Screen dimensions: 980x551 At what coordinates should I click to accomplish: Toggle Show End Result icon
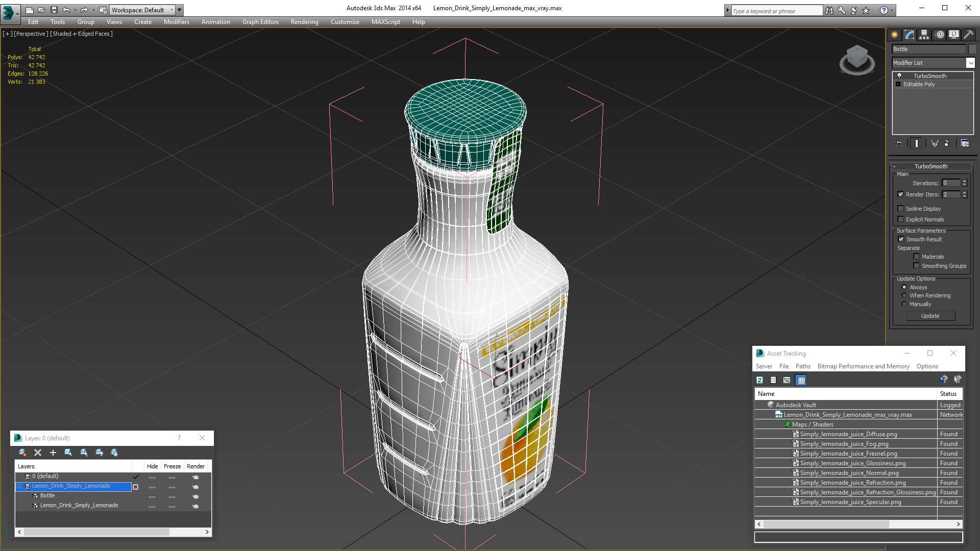917,143
